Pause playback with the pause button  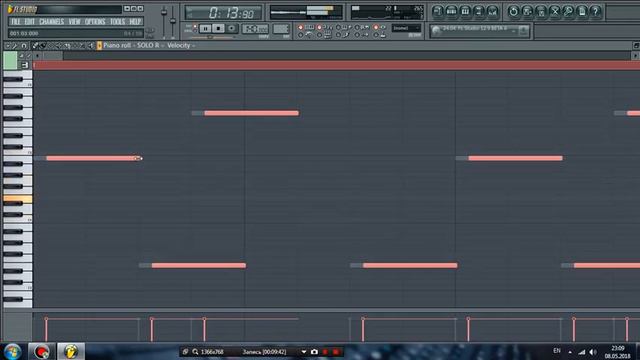[x=205, y=29]
